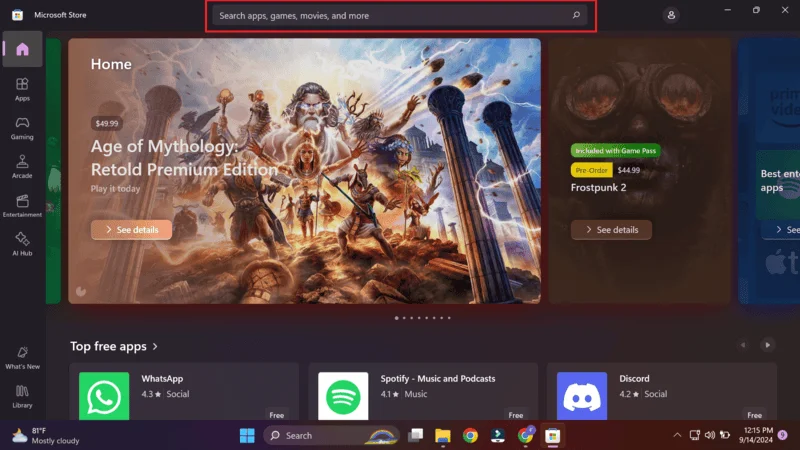The width and height of the screenshot is (800, 450).
Task: Select the first carousel page dot
Action: (x=396, y=318)
